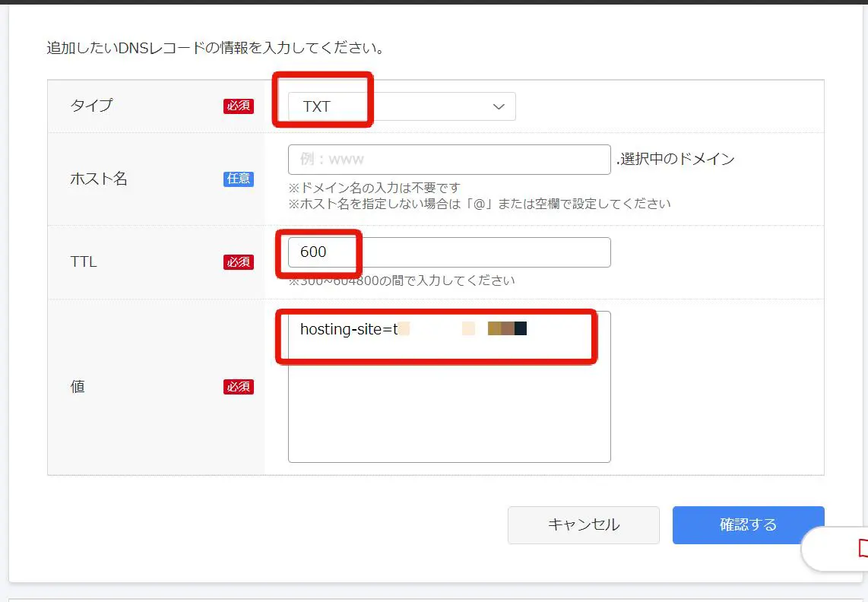Click the red 必須 badge beside タイプ

pos(238,106)
